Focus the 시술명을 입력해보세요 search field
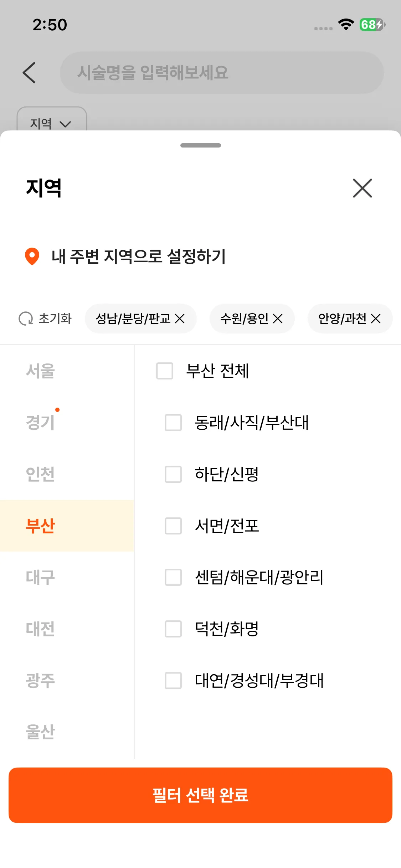 [x=222, y=73]
